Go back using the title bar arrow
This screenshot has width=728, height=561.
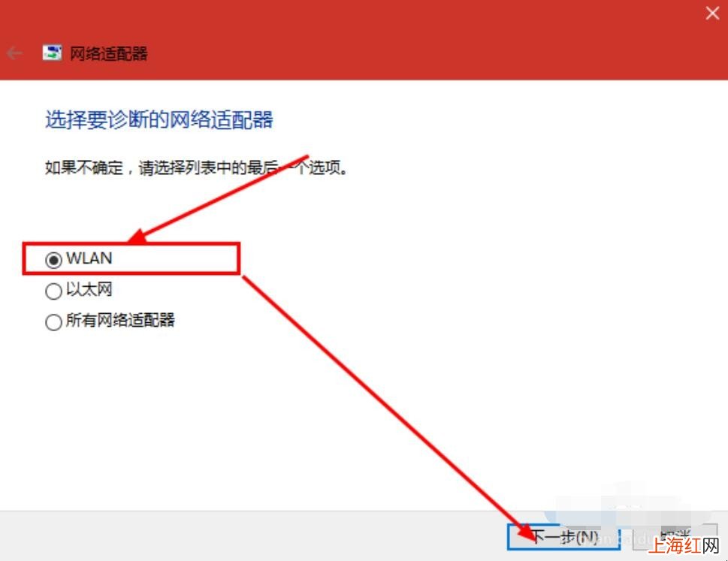coord(14,53)
